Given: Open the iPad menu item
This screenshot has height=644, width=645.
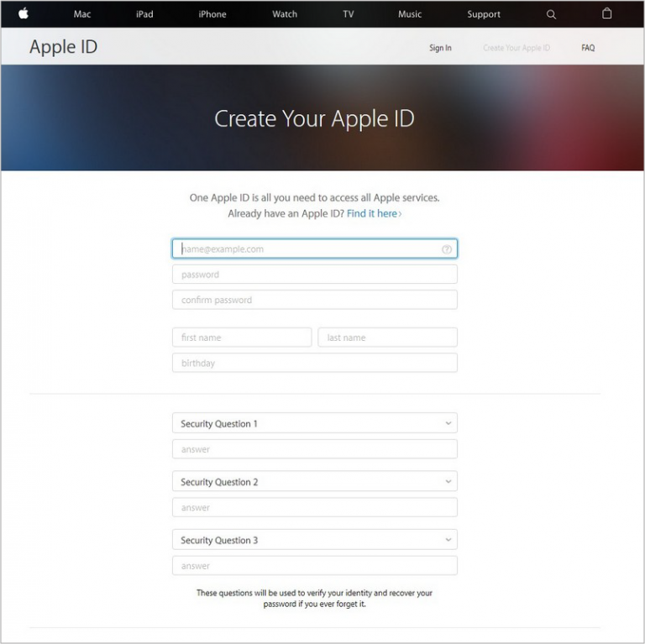Looking at the screenshot, I should pos(144,14).
